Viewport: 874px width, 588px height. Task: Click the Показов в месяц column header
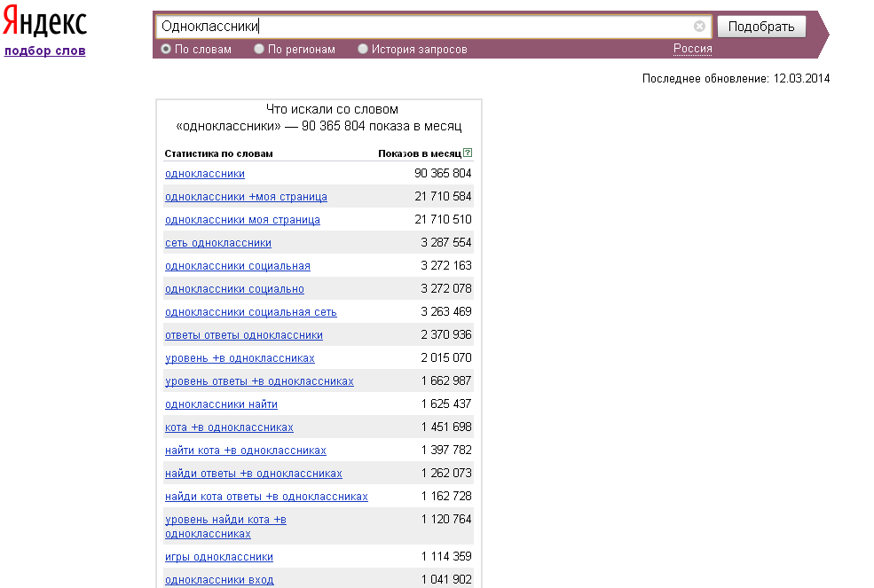[420, 153]
